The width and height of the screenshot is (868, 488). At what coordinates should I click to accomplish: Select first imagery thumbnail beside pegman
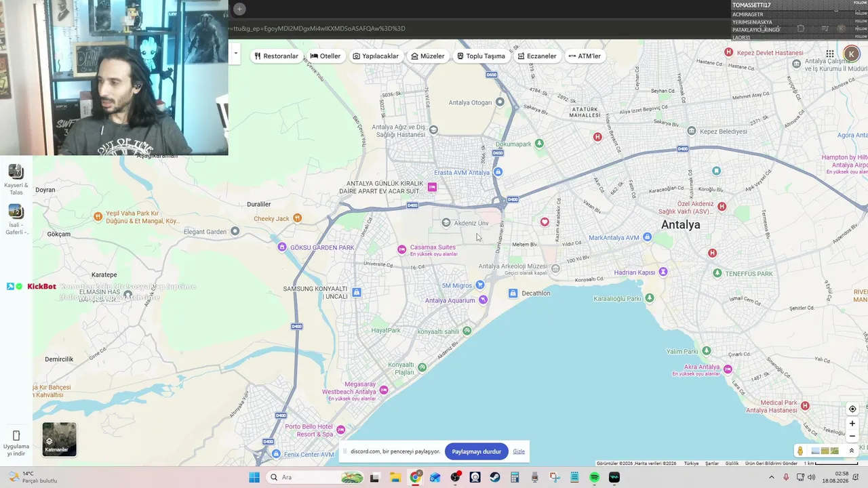pos(815,451)
